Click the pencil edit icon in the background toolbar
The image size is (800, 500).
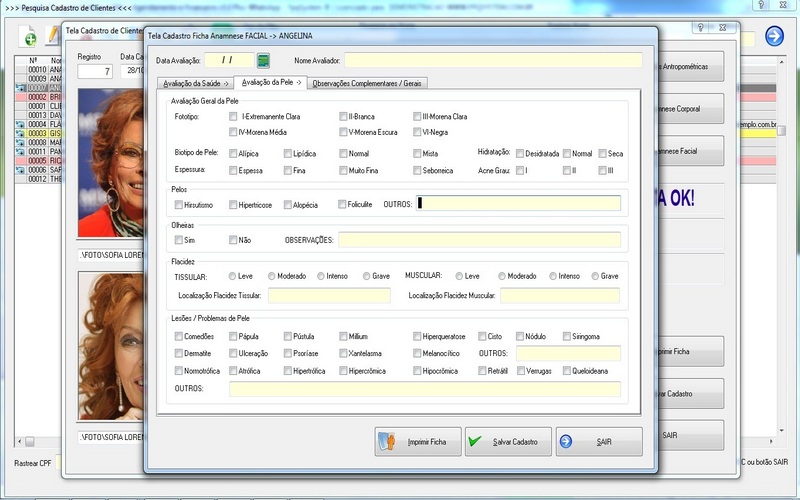coord(54,37)
